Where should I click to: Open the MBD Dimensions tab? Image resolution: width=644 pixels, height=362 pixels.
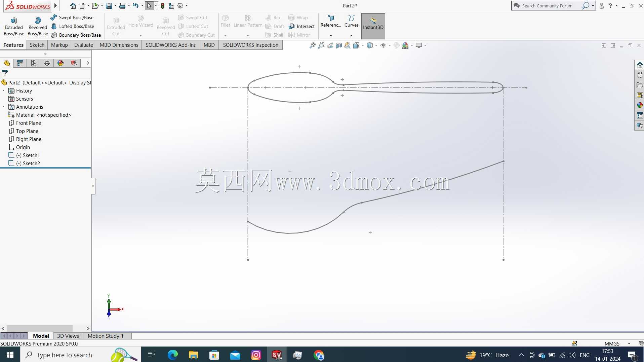click(x=119, y=45)
